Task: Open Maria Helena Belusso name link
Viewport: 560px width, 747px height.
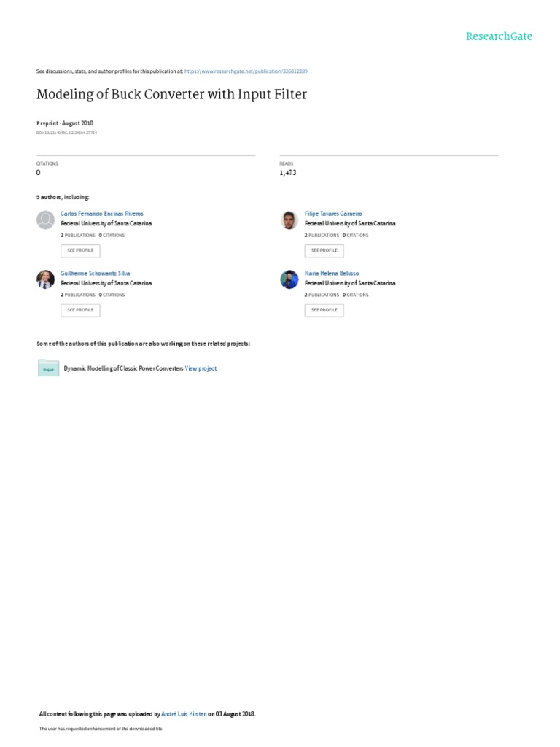Action: [332, 274]
